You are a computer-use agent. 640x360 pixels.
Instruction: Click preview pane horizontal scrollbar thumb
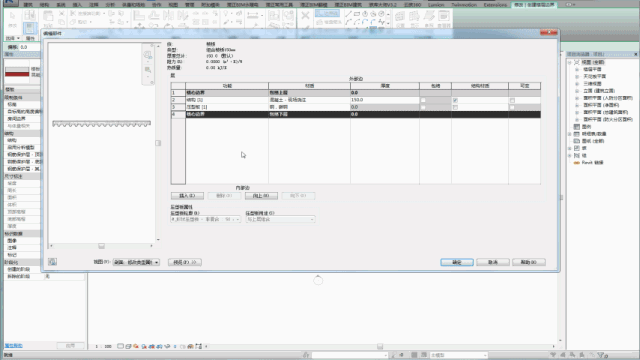(101, 246)
